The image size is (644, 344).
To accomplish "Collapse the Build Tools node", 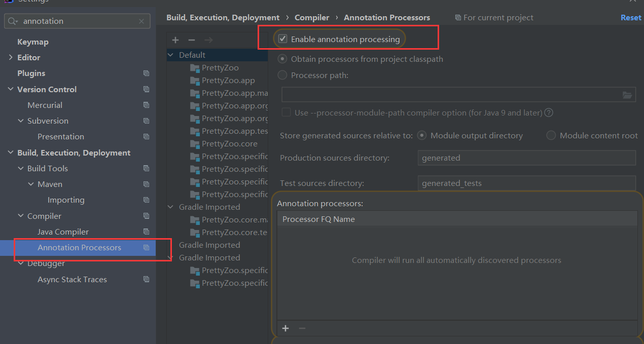I will (x=21, y=169).
